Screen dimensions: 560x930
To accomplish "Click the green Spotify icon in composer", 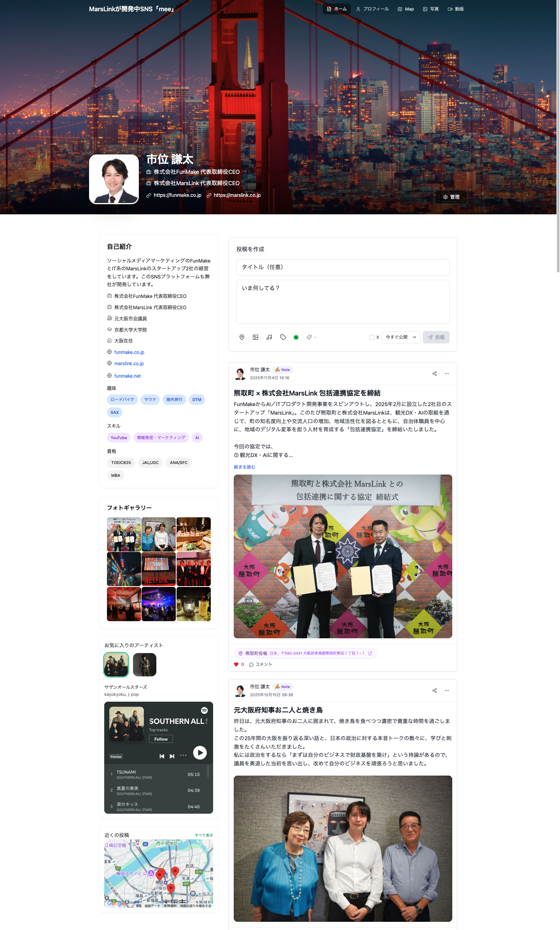I will tap(296, 337).
